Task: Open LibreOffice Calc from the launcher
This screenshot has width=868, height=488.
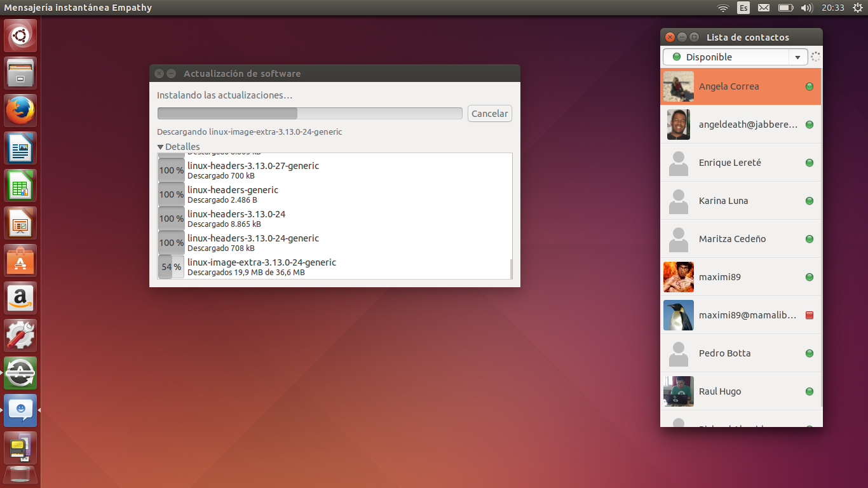Action: (20, 186)
